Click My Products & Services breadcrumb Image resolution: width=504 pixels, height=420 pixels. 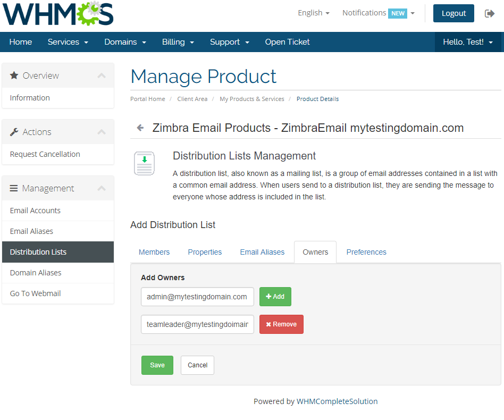pyautogui.click(x=251, y=99)
